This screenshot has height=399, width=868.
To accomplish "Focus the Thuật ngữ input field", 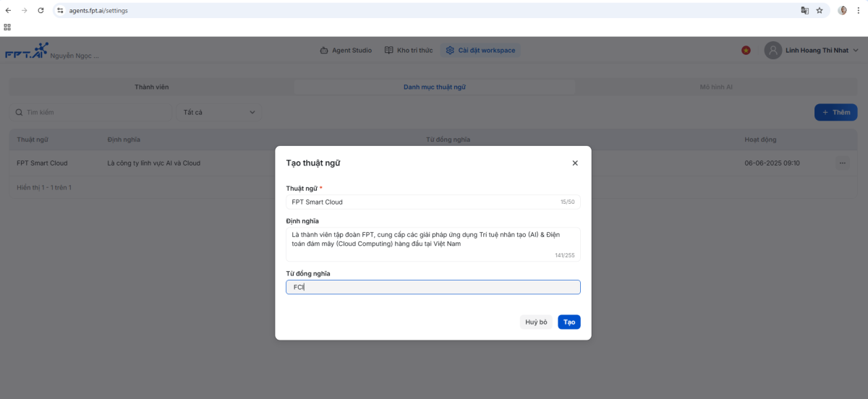I will (x=433, y=202).
